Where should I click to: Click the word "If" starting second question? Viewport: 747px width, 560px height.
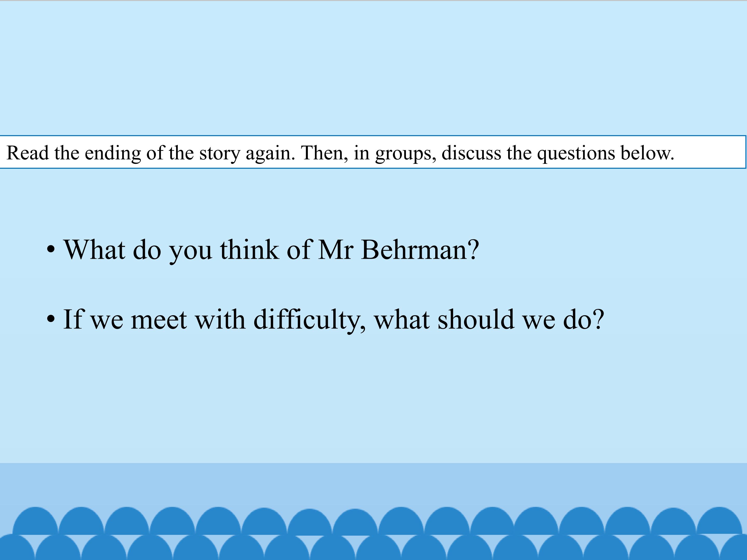(73, 319)
